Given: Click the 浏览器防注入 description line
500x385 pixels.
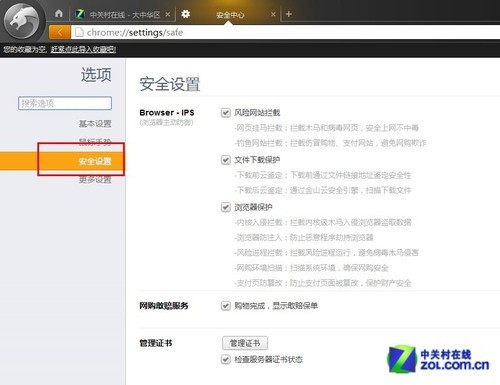Looking at the screenshot, I should (x=304, y=238).
